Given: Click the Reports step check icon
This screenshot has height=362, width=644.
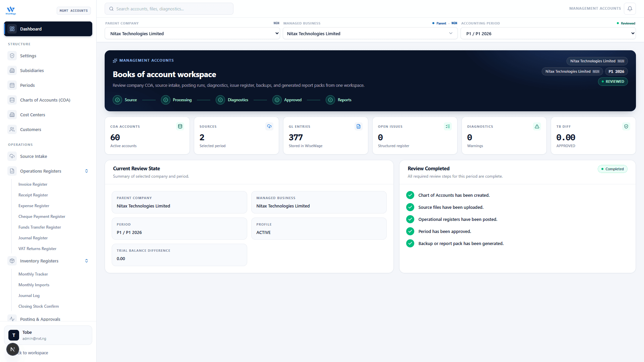Looking at the screenshot, I should (x=330, y=100).
